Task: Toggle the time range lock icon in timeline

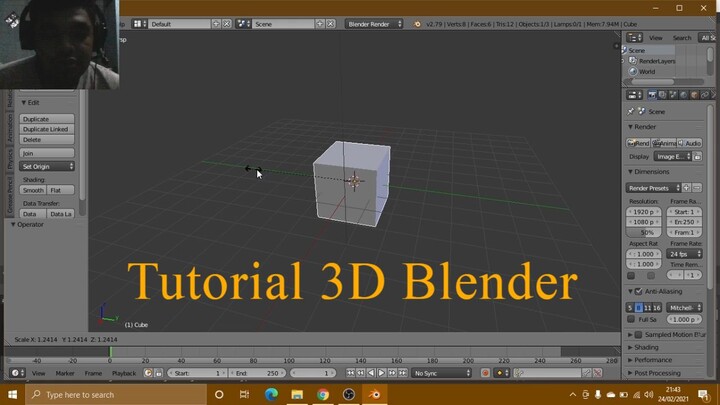Action: (x=158, y=373)
